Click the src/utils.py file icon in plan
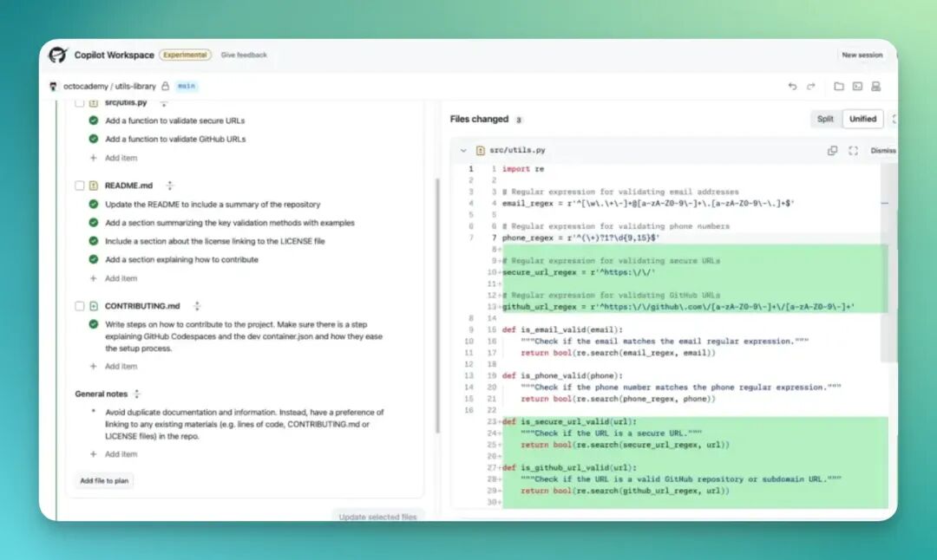The image size is (937, 560). coord(94,102)
